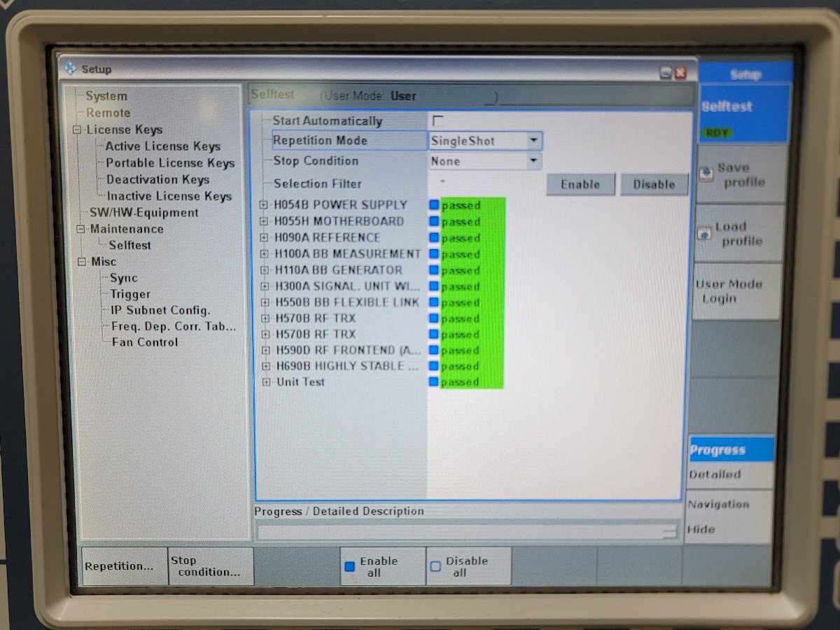Open the Save profile function
This screenshot has width=840, height=630.
737,173
